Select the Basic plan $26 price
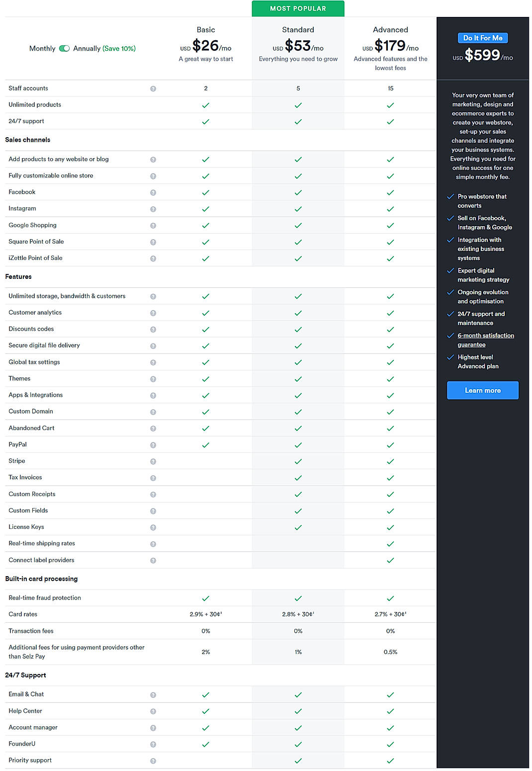532x771 pixels. (x=205, y=46)
